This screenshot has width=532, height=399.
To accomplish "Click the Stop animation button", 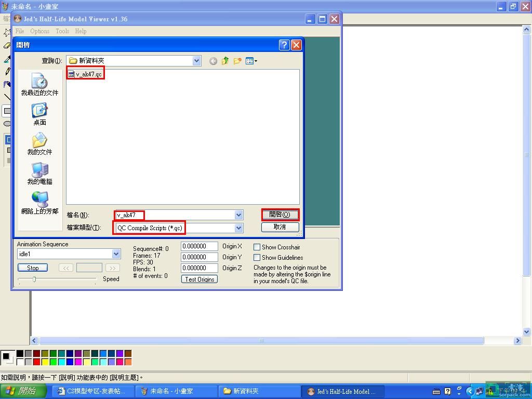I will (x=33, y=268).
